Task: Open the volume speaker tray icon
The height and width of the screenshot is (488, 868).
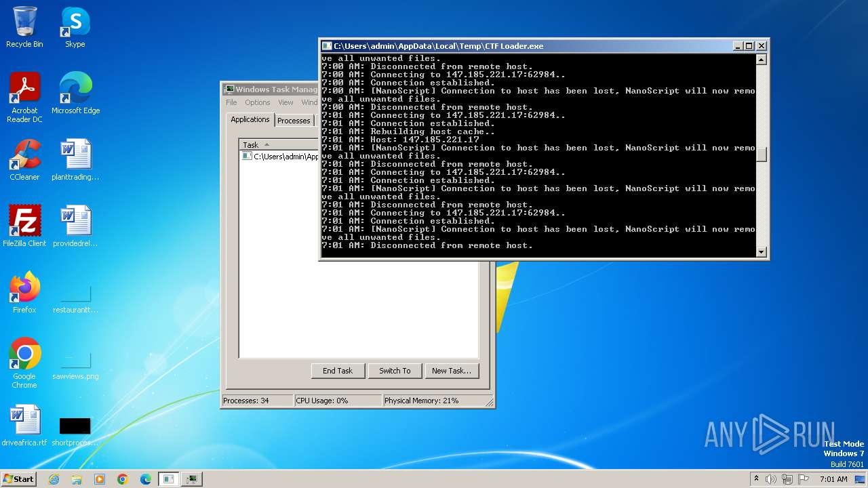Action: click(x=771, y=479)
